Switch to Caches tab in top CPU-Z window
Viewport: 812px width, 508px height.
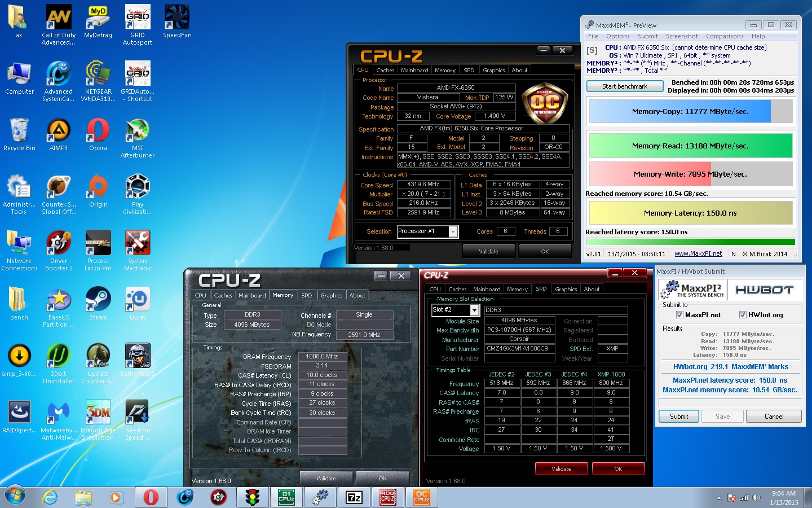385,70
